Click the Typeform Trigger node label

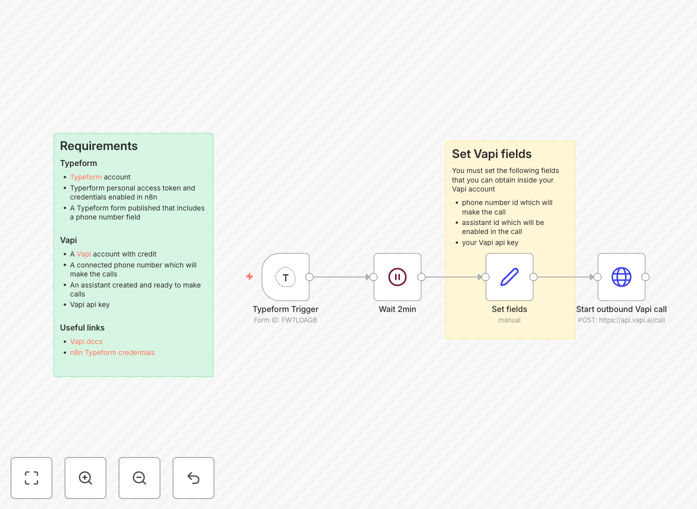(285, 309)
